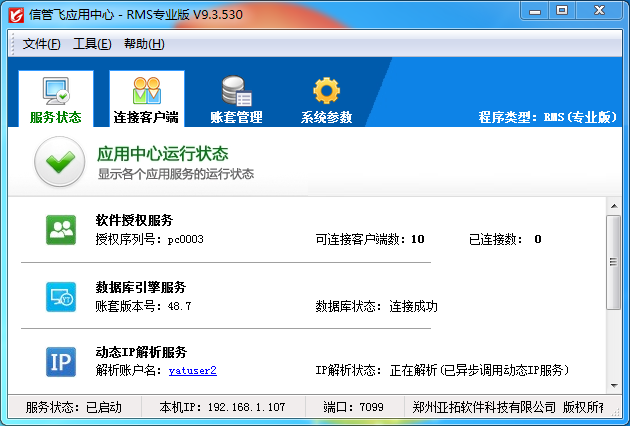The height and width of the screenshot is (426, 630).
Task: Click the 服务状态 monitor icon
Action: pos(55,91)
